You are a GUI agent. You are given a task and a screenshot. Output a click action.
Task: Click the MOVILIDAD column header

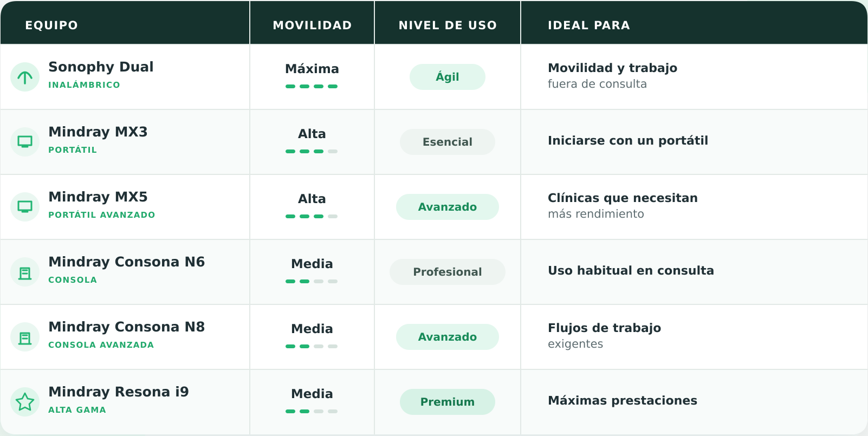(313, 25)
